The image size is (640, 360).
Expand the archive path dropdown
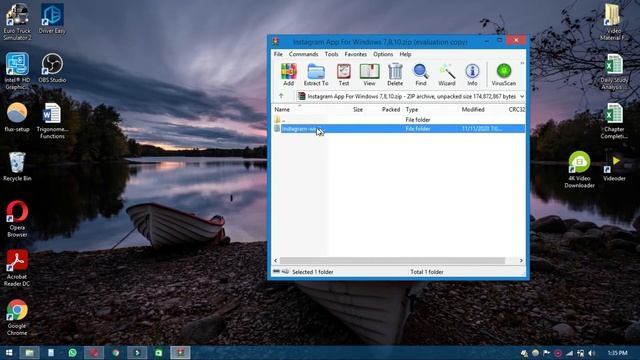(x=522, y=96)
